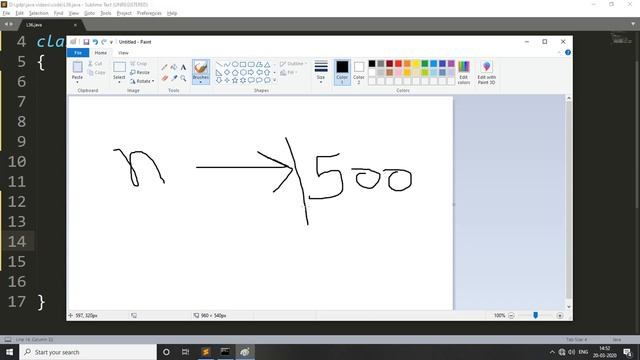This screenshot has width=640, height=360.
Task: Click the Paint vertical scrollbar
Action: click(x=569, y=202)
